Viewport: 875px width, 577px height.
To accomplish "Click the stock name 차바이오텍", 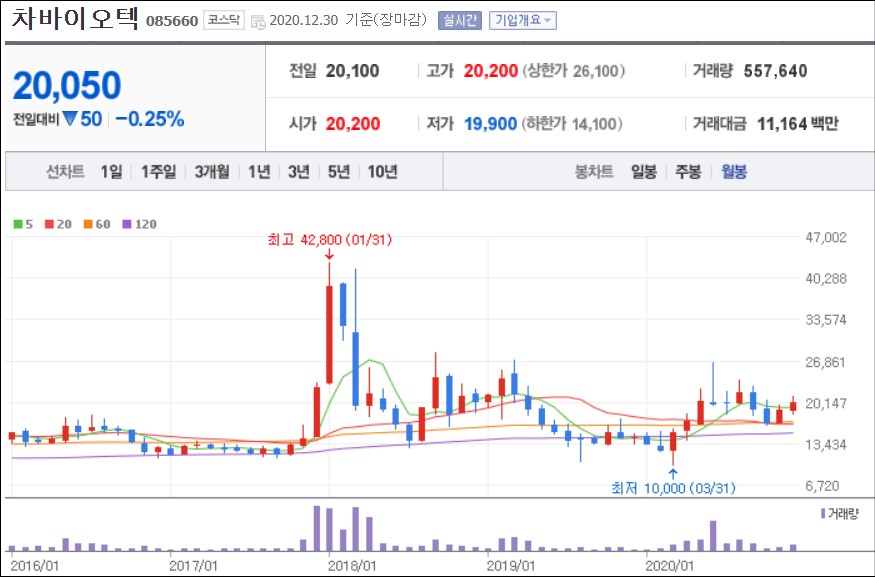I will [x=75, y=18].
